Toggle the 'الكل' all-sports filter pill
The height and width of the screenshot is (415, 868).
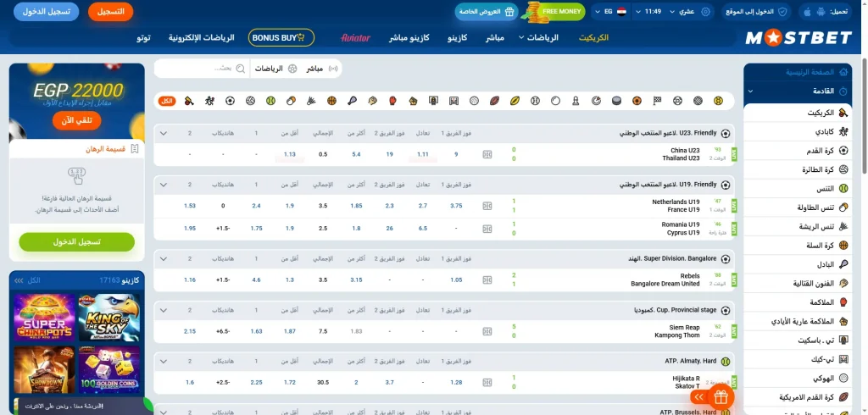click(x=167, y=101)
